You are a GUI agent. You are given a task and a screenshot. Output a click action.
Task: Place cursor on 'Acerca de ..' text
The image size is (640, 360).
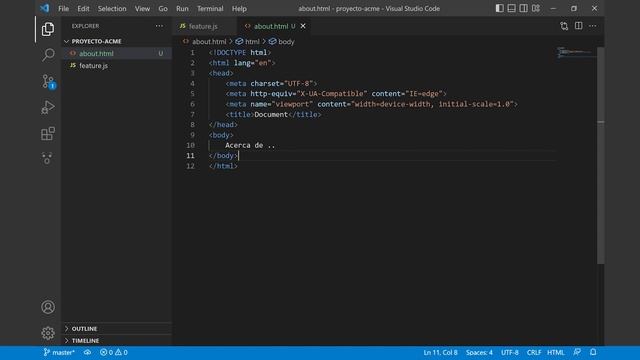(250, 145)
